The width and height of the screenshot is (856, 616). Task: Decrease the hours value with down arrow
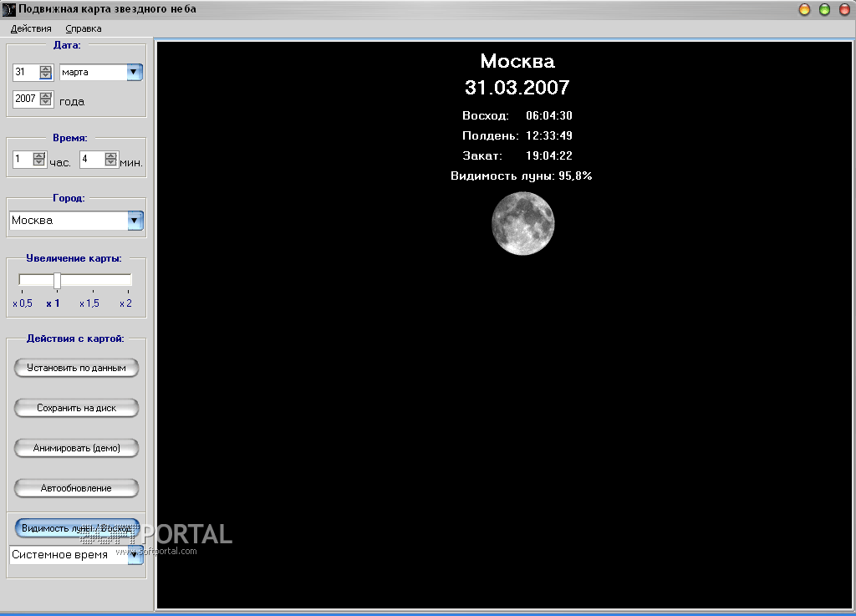38,163
